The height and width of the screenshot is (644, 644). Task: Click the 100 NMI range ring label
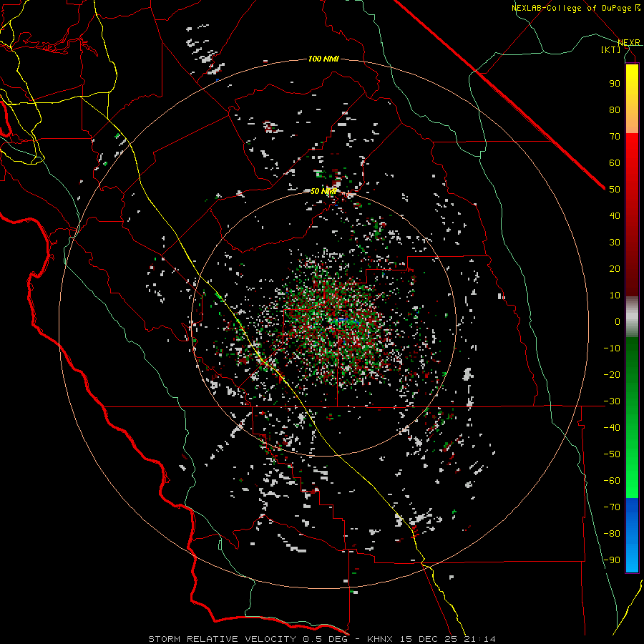[323, 59]
